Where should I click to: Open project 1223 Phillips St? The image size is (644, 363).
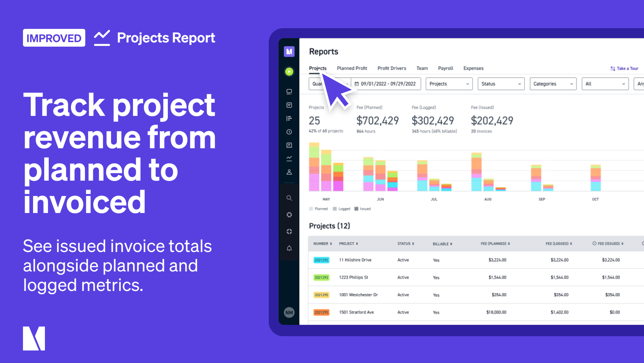coord(353,277)
